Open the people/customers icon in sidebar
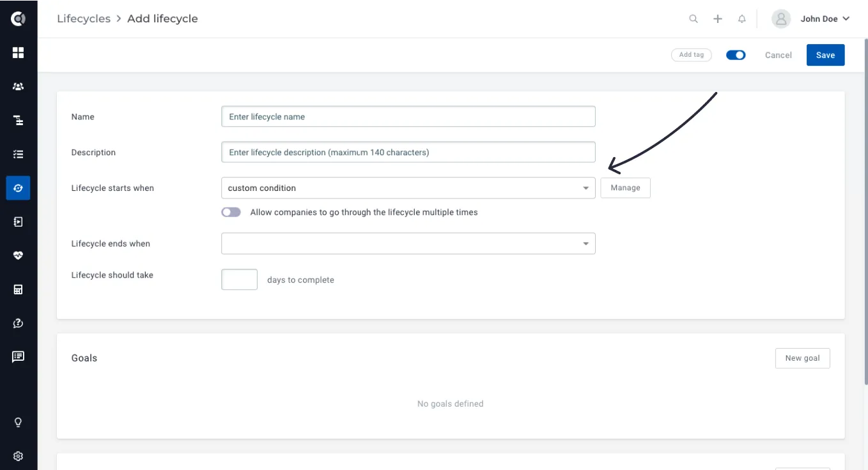 [x=18, y=86]
